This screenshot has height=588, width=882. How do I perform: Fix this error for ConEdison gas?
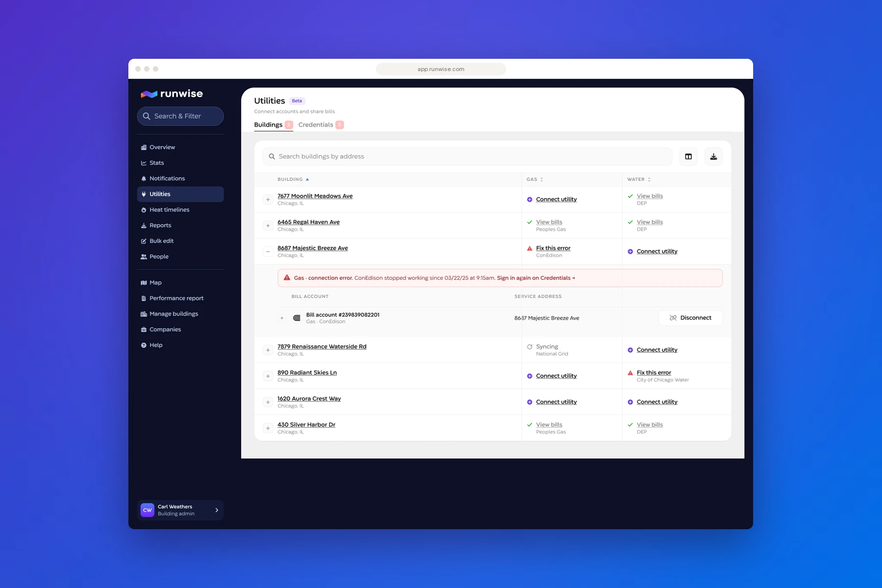553,248
